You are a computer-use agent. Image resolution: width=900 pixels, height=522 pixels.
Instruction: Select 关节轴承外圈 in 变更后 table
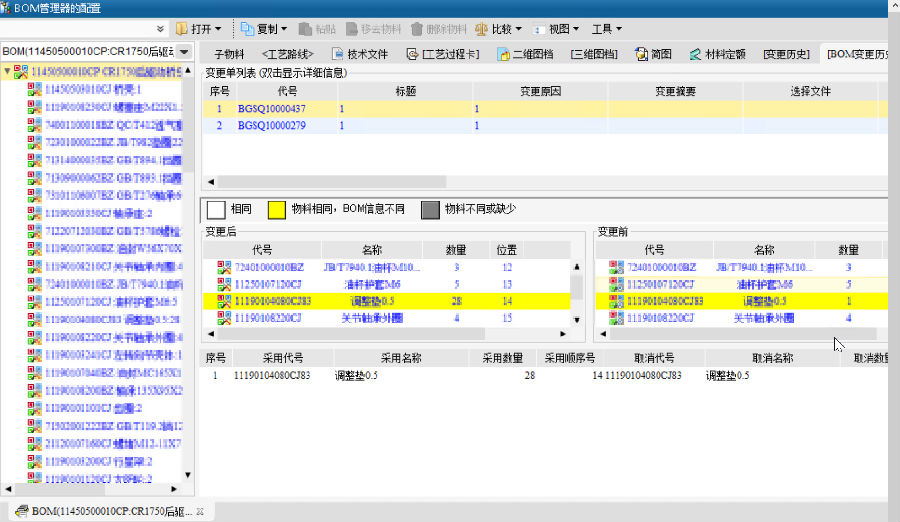click(x=372, y=318)
